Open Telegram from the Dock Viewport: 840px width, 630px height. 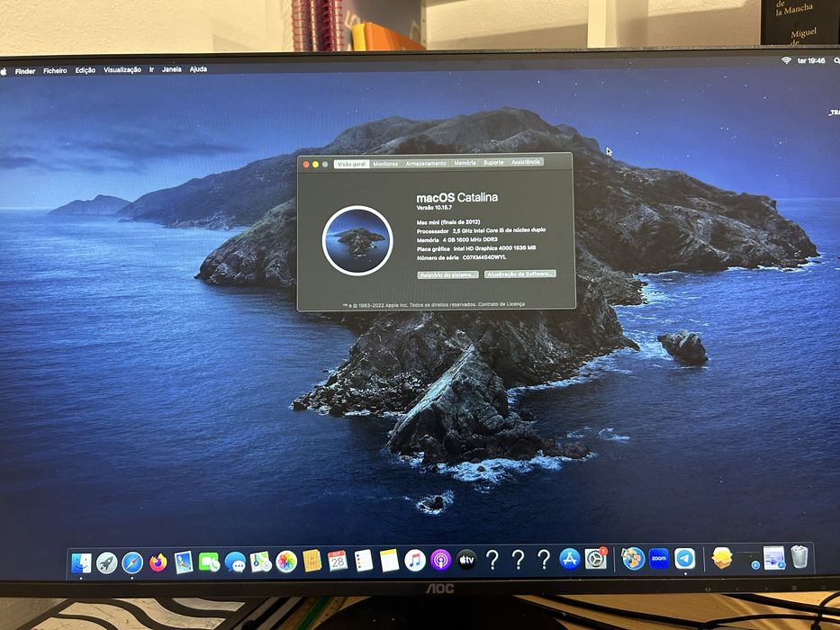[x=684, y=558]
